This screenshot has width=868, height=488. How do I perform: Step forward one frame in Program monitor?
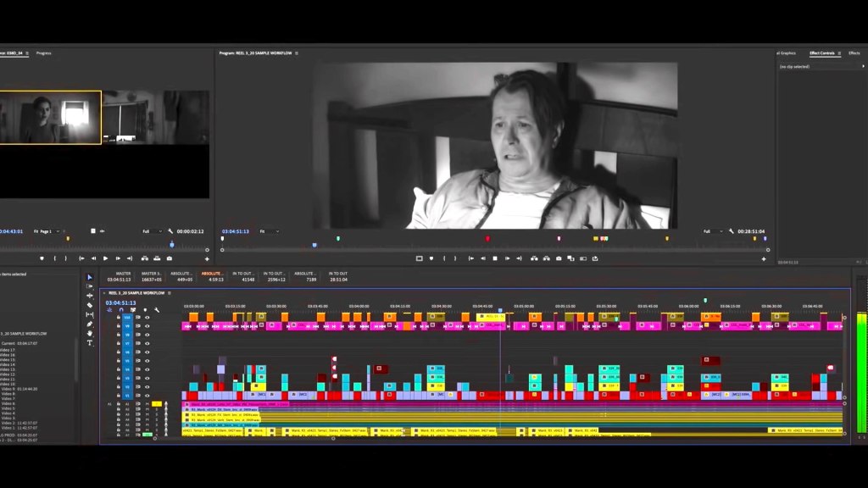click(507, 258)
